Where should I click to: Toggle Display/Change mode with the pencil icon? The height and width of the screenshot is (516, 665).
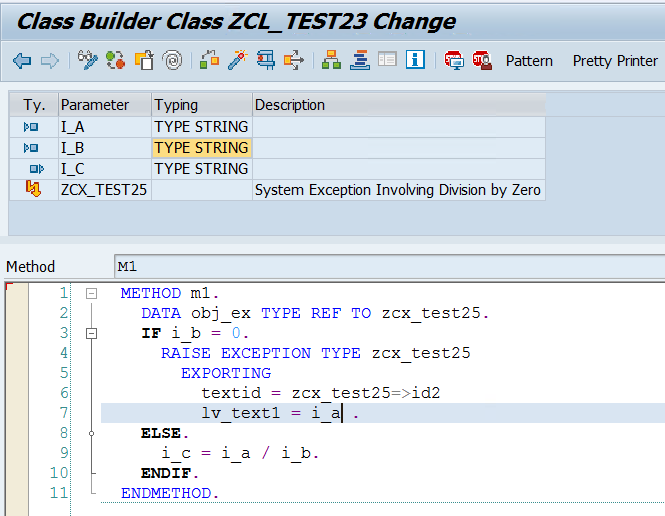point(87,60)
